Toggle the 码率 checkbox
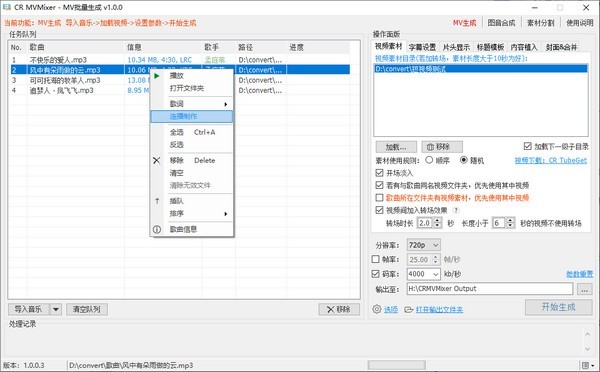 click(375, 274)
